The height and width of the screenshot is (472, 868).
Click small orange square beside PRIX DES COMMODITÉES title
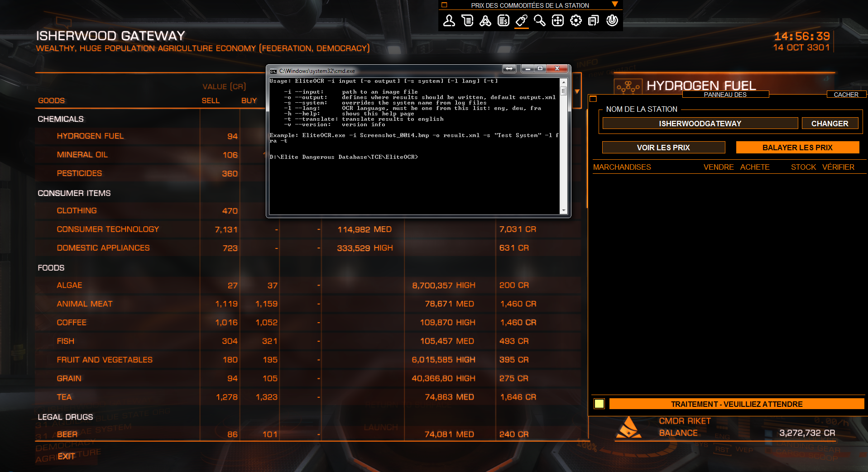[x=444, y=5]
